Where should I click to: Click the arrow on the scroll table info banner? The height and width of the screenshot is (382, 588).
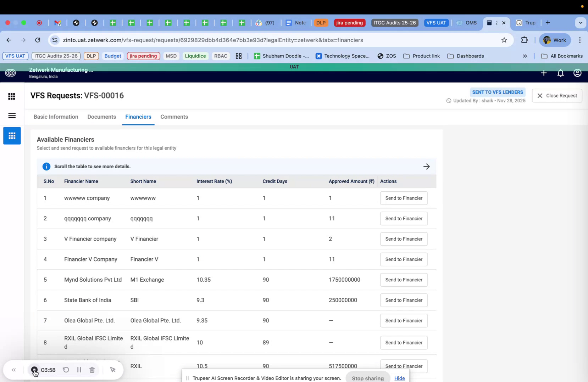point(427,166)
